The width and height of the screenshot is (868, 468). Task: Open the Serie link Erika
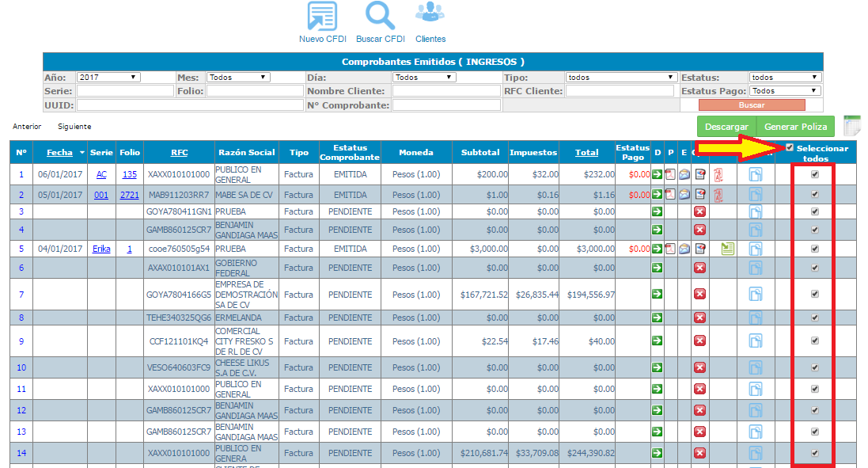coord(101,249)
